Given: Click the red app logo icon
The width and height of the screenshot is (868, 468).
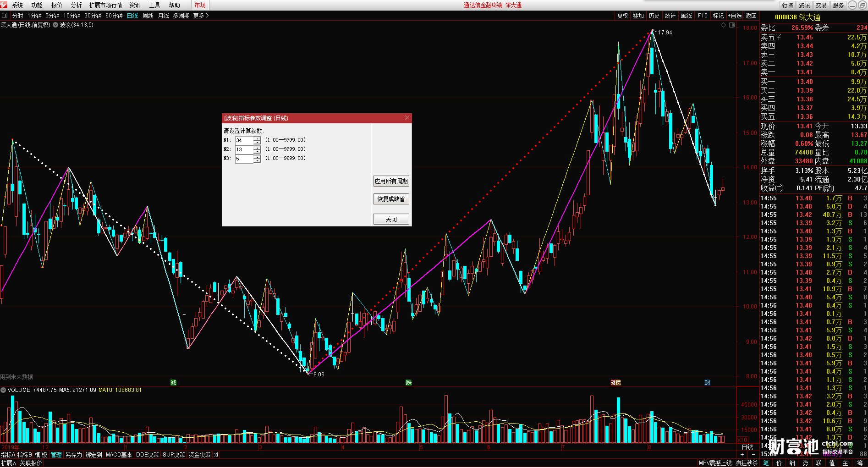Looking at the screenshot, I should pos(4,5).
